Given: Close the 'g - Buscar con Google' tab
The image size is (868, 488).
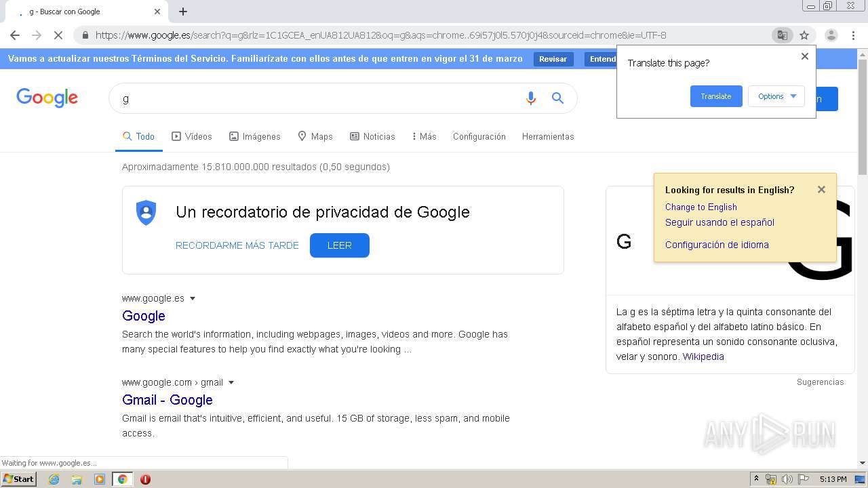Looking at the screenshot, I should [157, 12].
